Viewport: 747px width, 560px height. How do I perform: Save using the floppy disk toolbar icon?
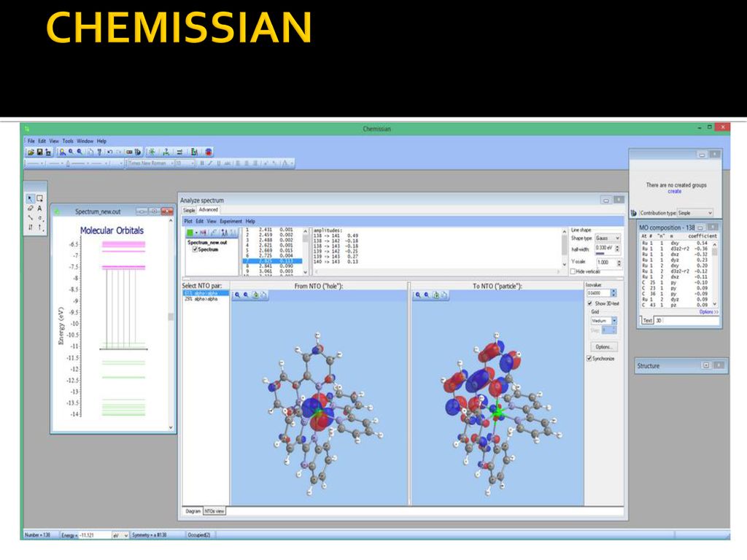39,152
